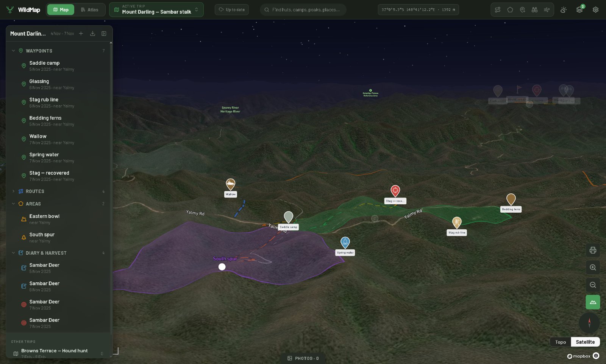Viewport: 606px width, 364px height.
Task: Zoom in on the map
Action: click(593, 268)
